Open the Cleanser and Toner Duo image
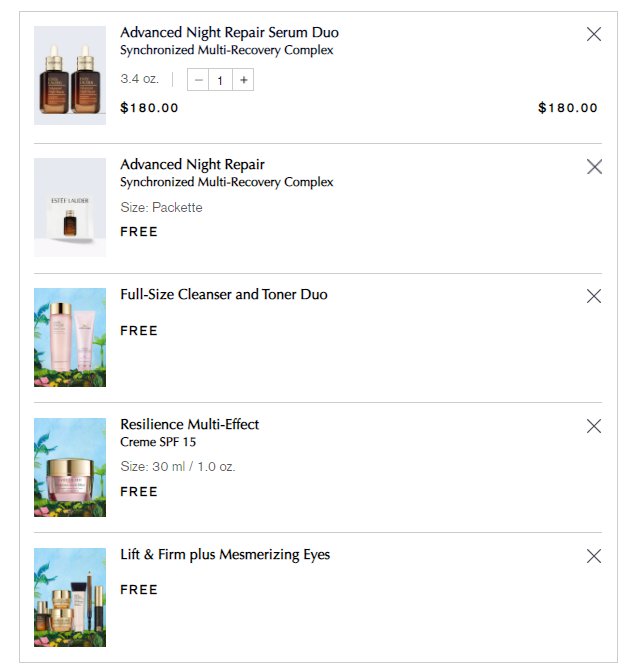The height and width of the screenshot is (668, 634). [70, 337]
